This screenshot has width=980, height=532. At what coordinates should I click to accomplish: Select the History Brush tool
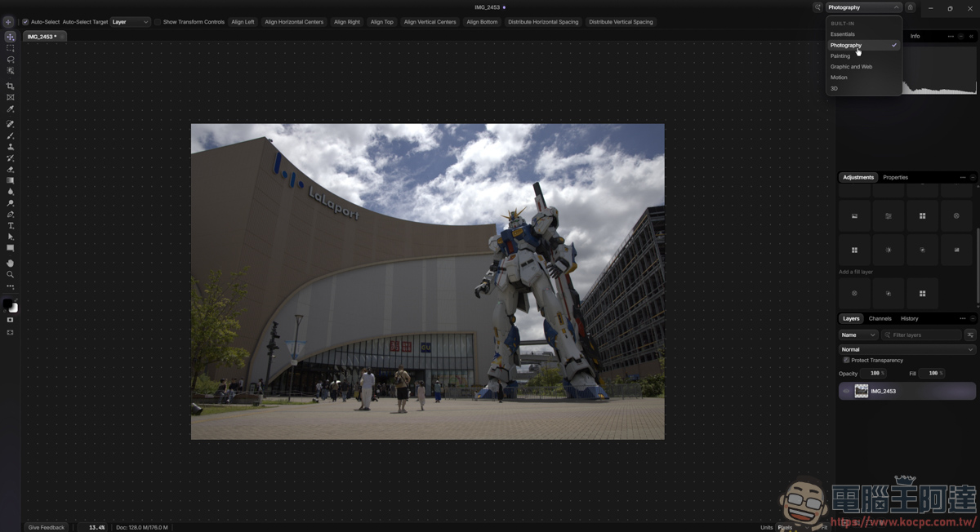[11, 158]
